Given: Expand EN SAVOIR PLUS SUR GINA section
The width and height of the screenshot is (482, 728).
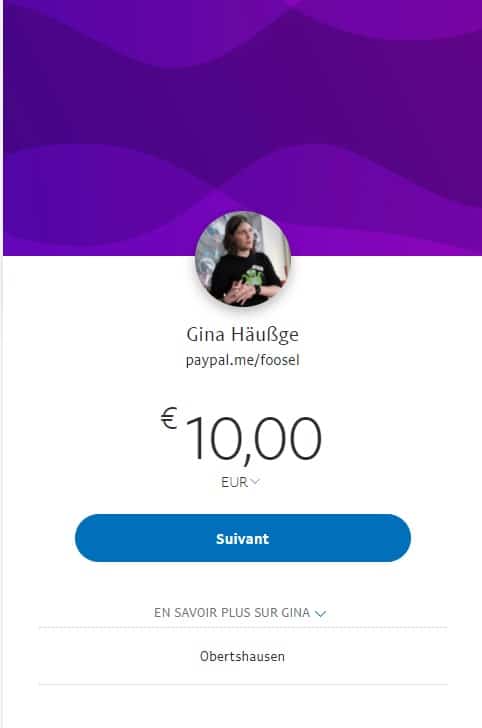Looking at the screenshot, I should point(240,613).
